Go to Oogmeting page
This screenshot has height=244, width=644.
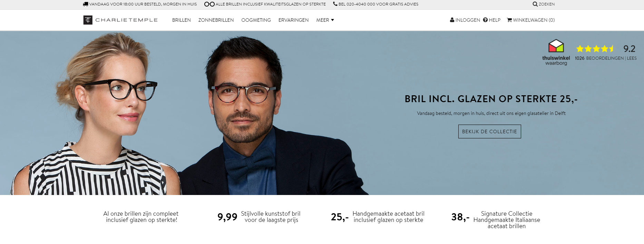pos(256,20)
